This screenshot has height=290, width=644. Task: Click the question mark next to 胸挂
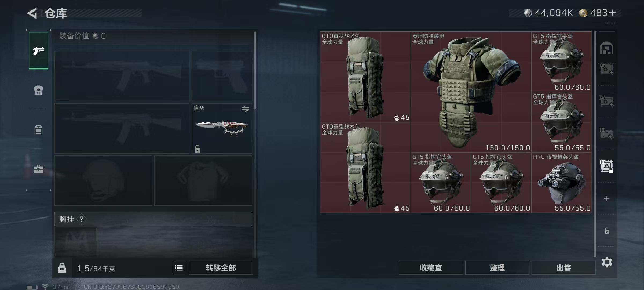tap(82, 219)
